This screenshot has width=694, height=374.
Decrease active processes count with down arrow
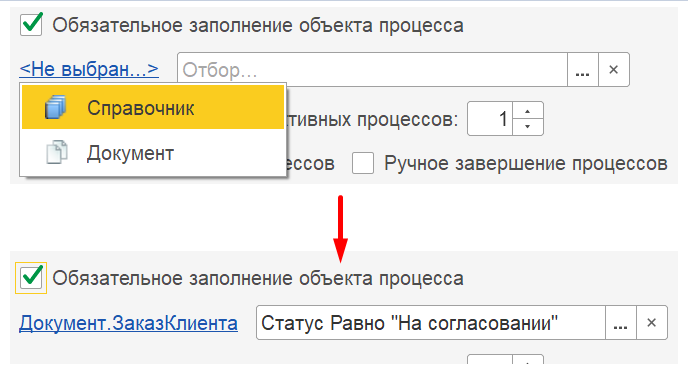[x=528, y=127]
